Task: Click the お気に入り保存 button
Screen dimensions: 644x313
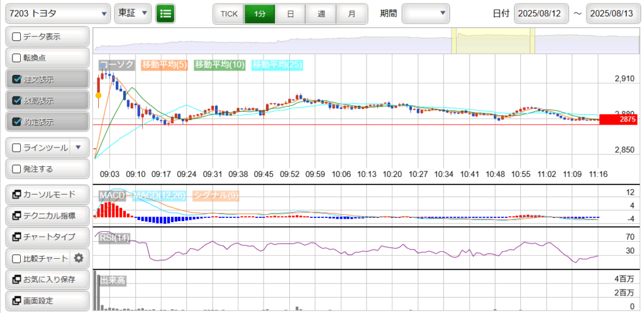Action: click(47, 280)
